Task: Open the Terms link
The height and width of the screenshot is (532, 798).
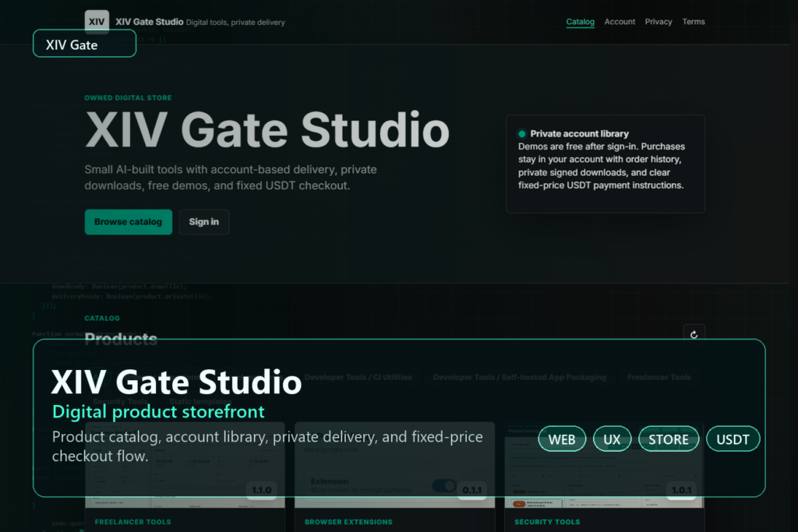Action: pos(693,22)
